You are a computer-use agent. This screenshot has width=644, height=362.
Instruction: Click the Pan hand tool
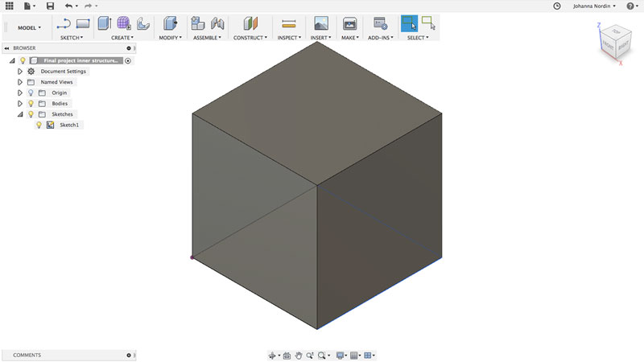pos(298,356)
